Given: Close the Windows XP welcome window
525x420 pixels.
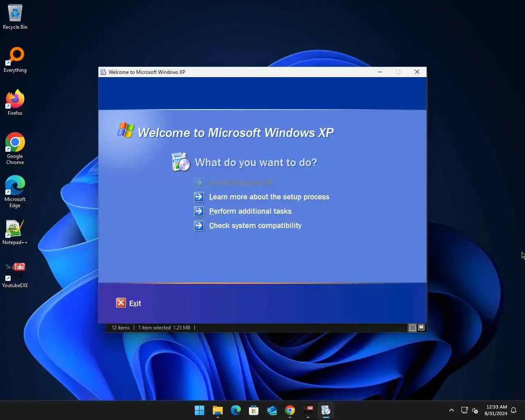Looking at the screenshot, I should click(x=417, y=72).
